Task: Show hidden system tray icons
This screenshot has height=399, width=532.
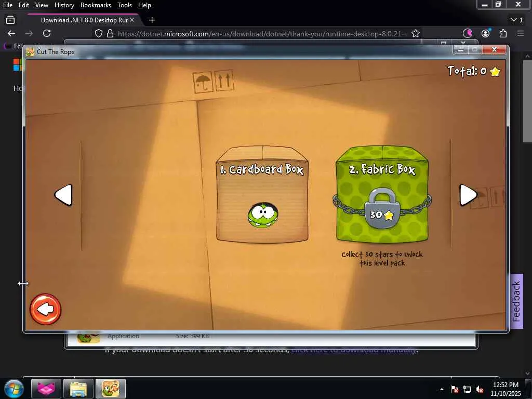Action: click(442, 389)
